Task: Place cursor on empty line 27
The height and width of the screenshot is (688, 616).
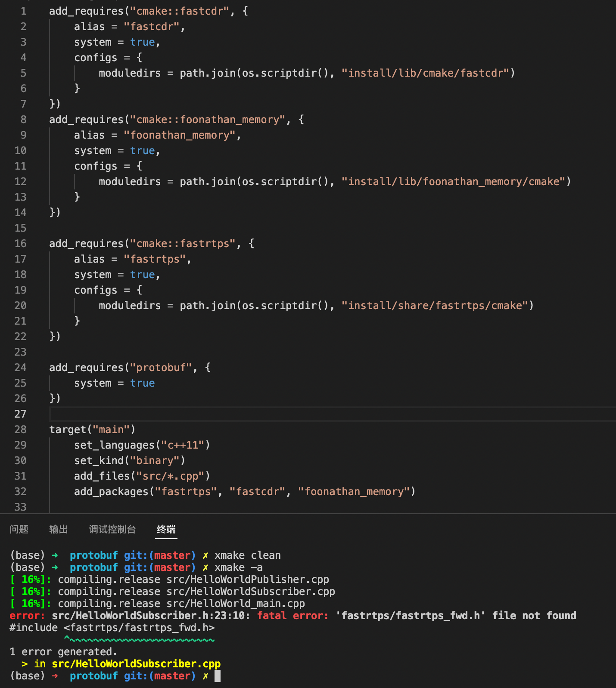Action: [333, 414]
